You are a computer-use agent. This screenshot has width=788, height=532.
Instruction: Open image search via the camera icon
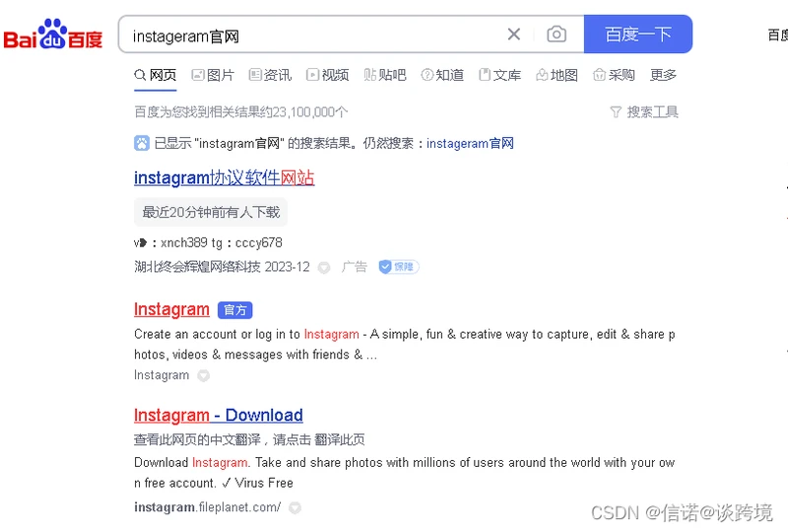coord(557,34)
